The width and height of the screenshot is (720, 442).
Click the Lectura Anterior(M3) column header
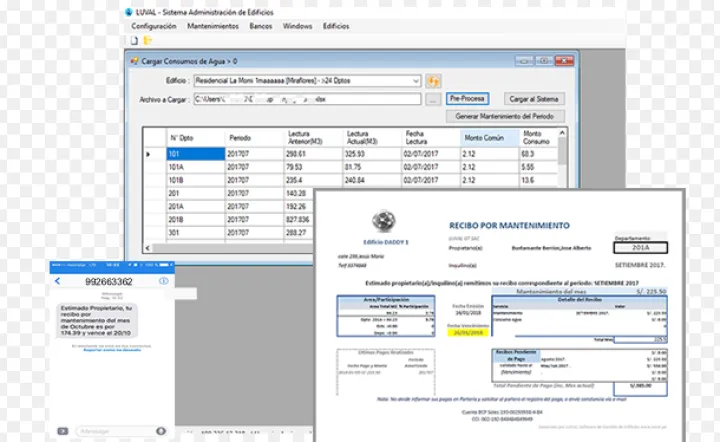[313, 138]
